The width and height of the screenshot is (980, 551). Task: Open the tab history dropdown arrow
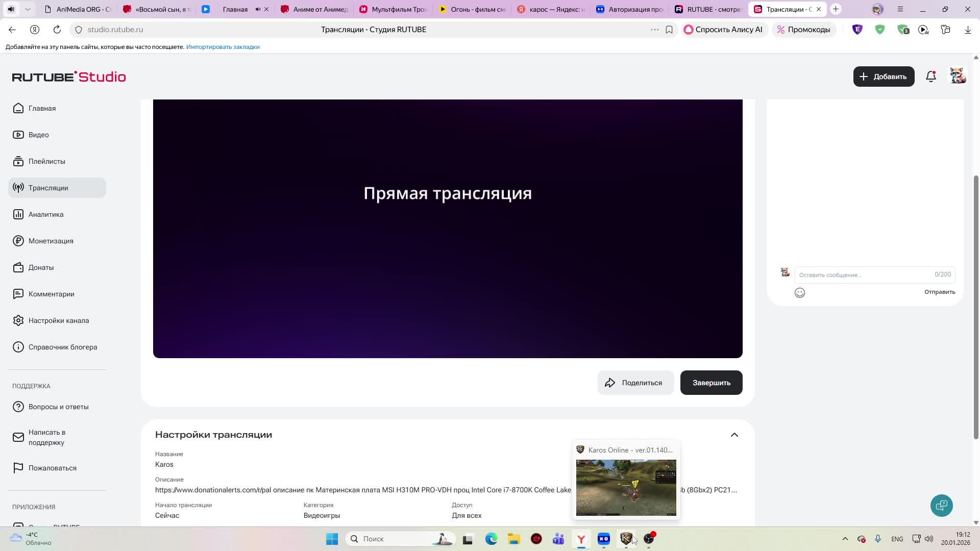(x=28, y=9)
